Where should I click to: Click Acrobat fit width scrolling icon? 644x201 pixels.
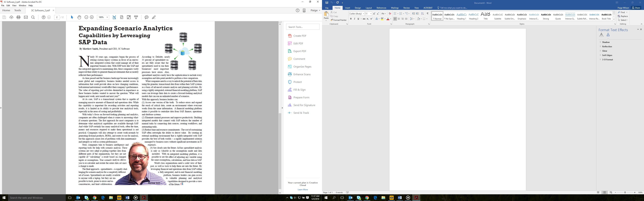point(114,17)
